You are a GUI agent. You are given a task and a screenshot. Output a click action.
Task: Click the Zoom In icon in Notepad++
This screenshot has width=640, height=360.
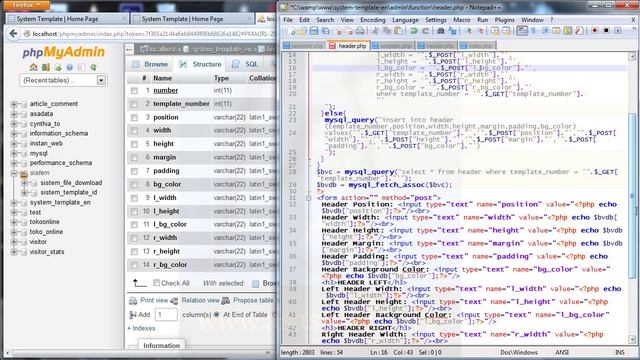[x=468, y=31]
